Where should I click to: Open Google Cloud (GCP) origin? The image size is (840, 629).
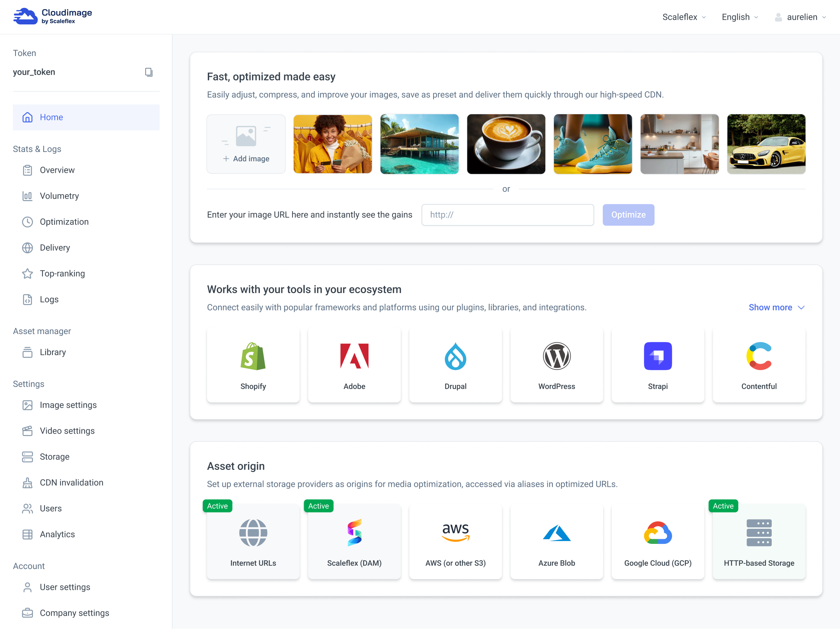pyautogui.click(x=657, y=541)
